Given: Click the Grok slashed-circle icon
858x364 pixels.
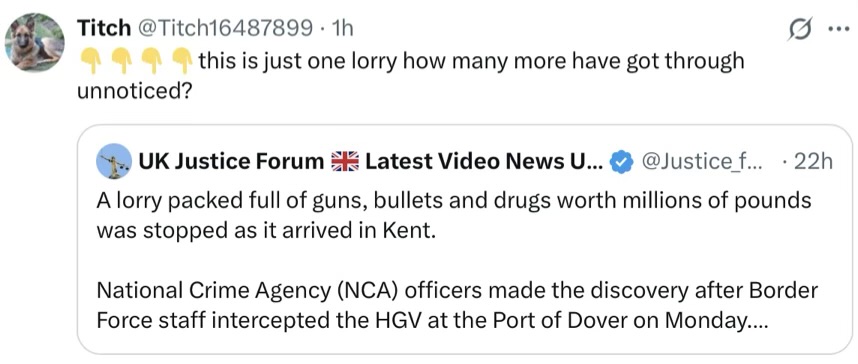Looking at the screenshot, I should [796, 28].
